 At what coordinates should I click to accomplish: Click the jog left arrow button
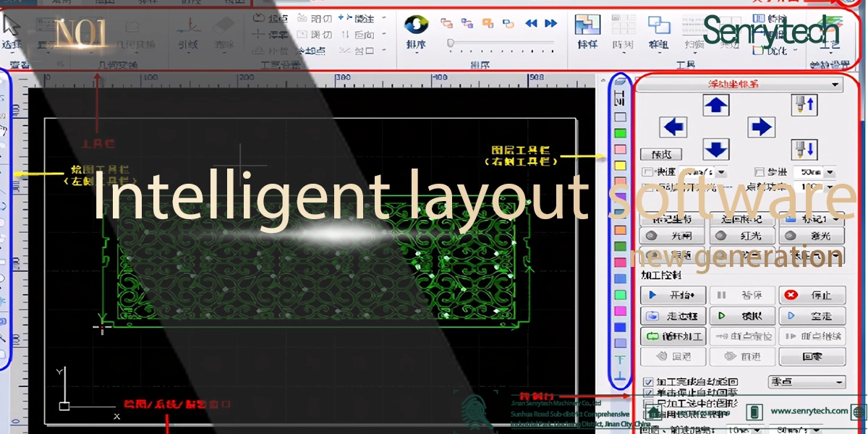tap(673, 128)
